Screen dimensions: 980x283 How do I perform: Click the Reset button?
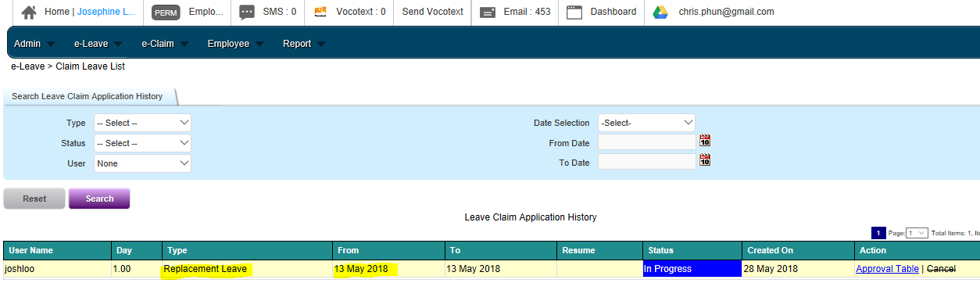[x=34, y=199]
